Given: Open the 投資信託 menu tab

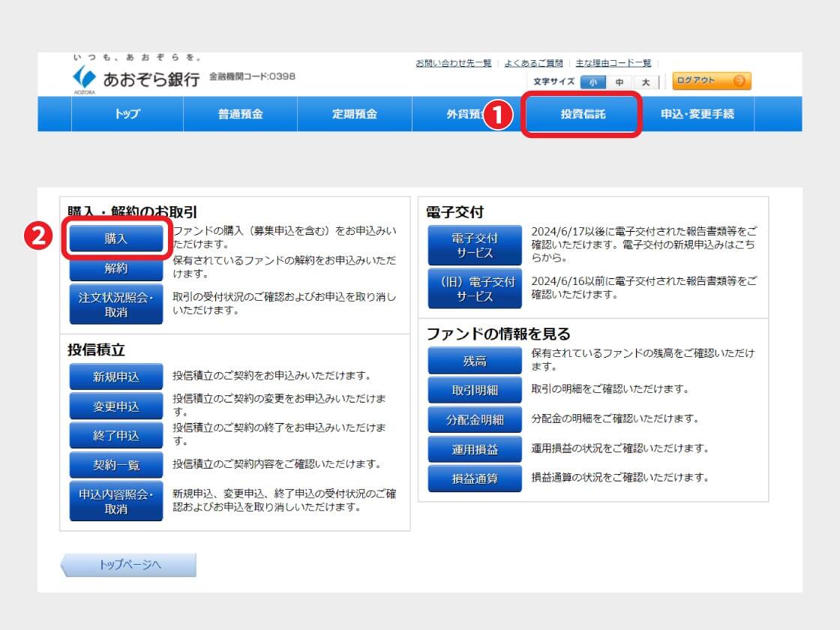Looking at the screenshot, I should [x=582, y=114].
